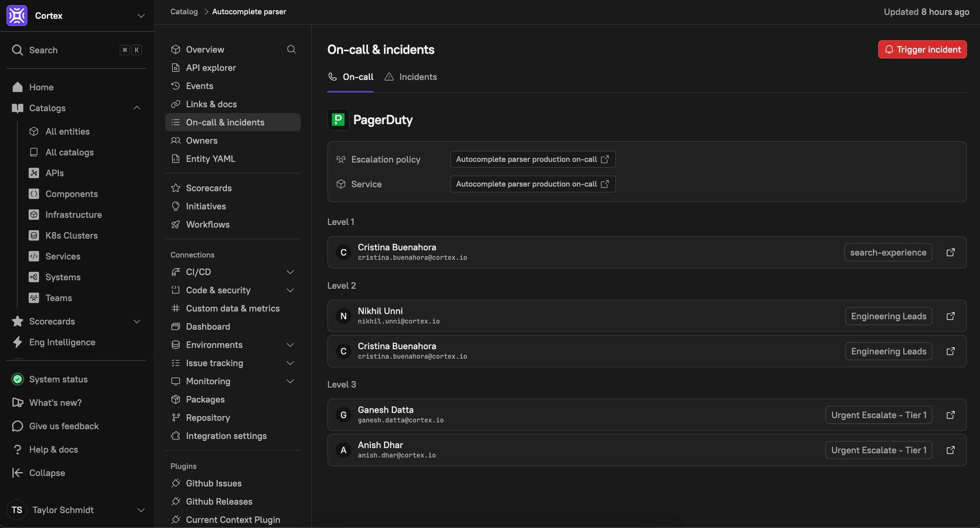Open Service PagerDuty link
Image resolution: width=980 pixels, height=528 pixels.
pos(533,184)
